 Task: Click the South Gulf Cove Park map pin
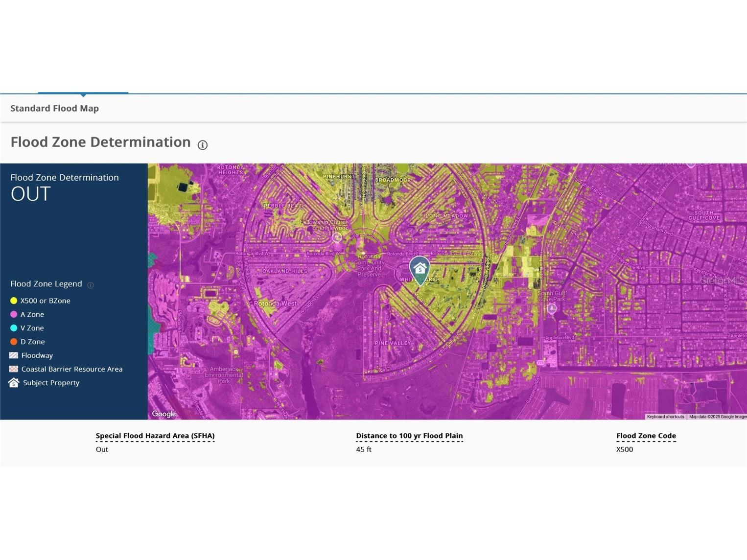tap(552, 308)
